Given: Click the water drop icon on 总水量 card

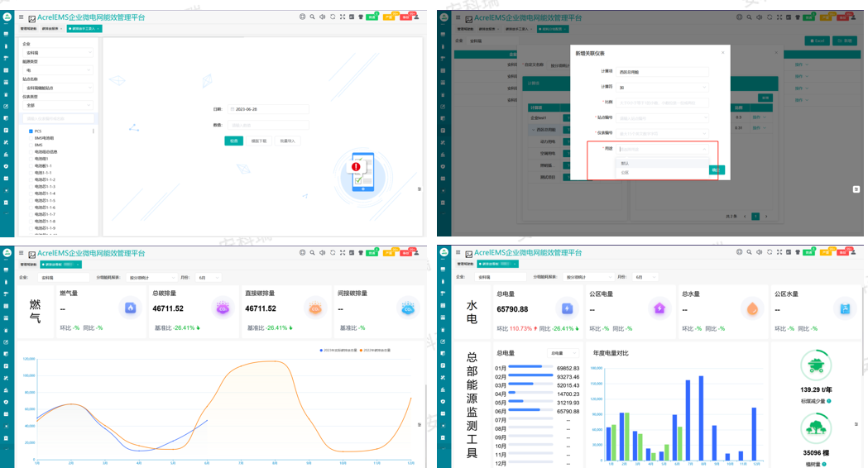Looking at the screenshot, I should pos(752,308).
